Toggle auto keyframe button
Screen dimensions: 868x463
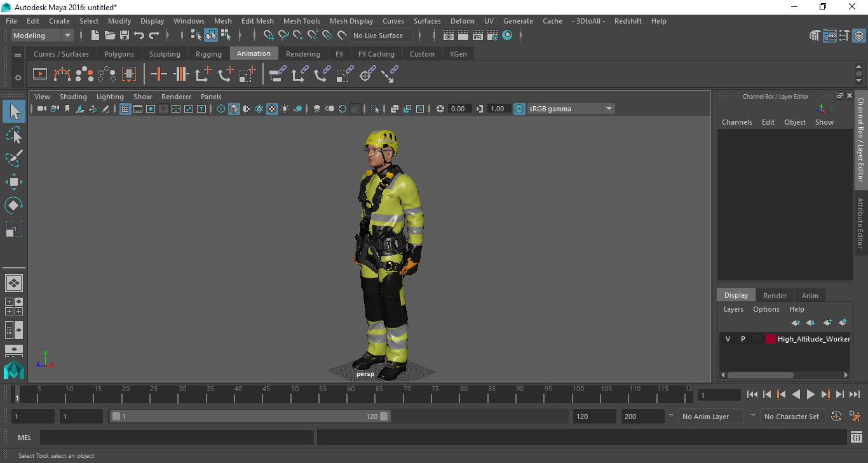coord(836,417)
